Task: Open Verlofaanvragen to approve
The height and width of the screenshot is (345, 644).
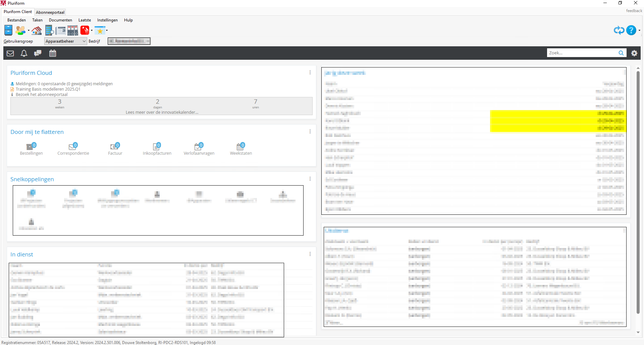Action: pyautogui.click(x=199, y=149)
